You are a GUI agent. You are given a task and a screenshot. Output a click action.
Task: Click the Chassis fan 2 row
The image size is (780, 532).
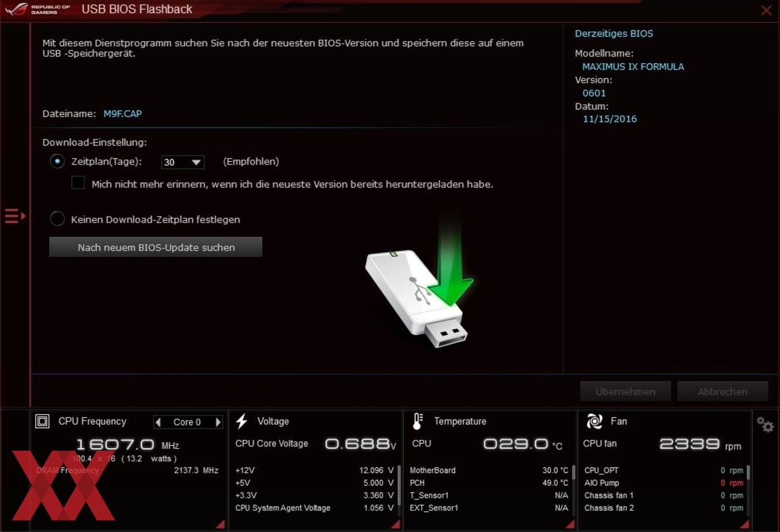point(664,508)
